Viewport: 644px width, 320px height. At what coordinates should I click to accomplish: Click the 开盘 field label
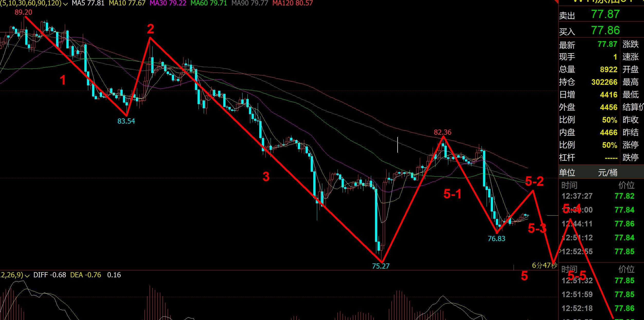(x=630, y=69)
